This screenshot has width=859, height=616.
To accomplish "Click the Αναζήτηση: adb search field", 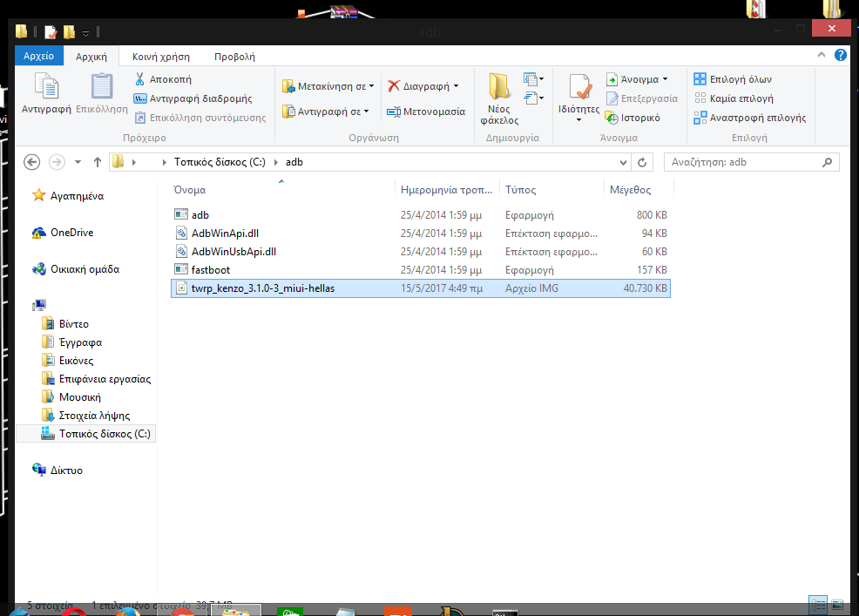I will tap(745, 162).
